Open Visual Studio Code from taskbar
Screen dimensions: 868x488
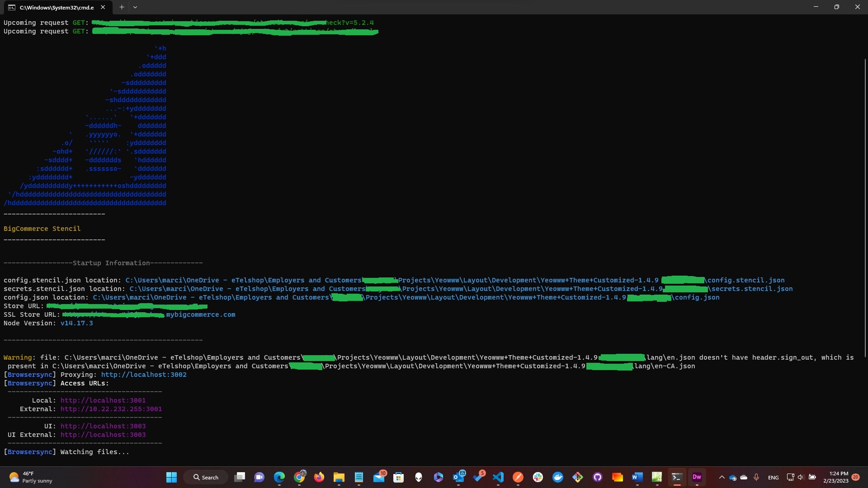pos(498,477)
